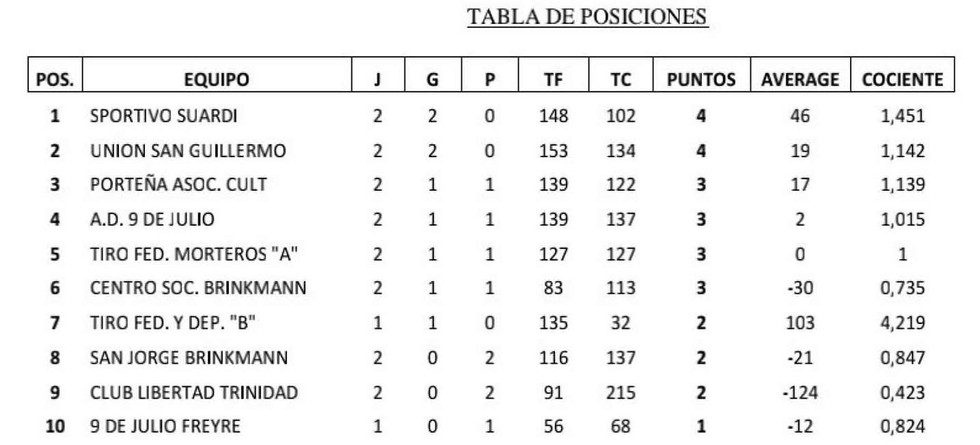Click 9 DE JULIO FREYRE team
The height and width of the screenshot is (445, 980).
pyautogui.click(x=165, y=427)
